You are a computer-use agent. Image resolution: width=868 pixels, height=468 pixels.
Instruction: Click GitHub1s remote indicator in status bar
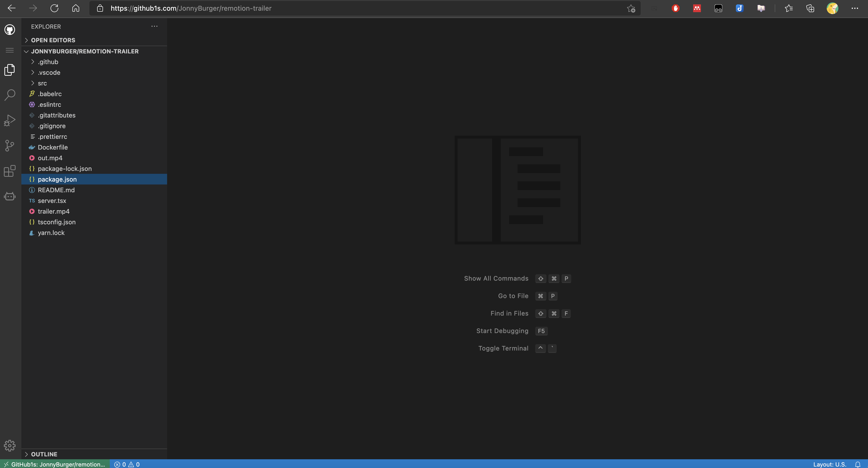[55, 464]
